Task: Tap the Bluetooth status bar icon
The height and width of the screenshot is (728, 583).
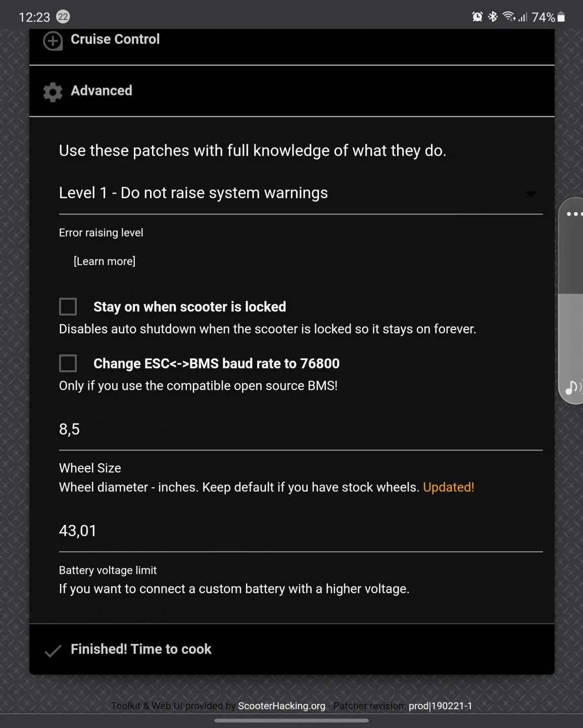Action: coord(493,17)
